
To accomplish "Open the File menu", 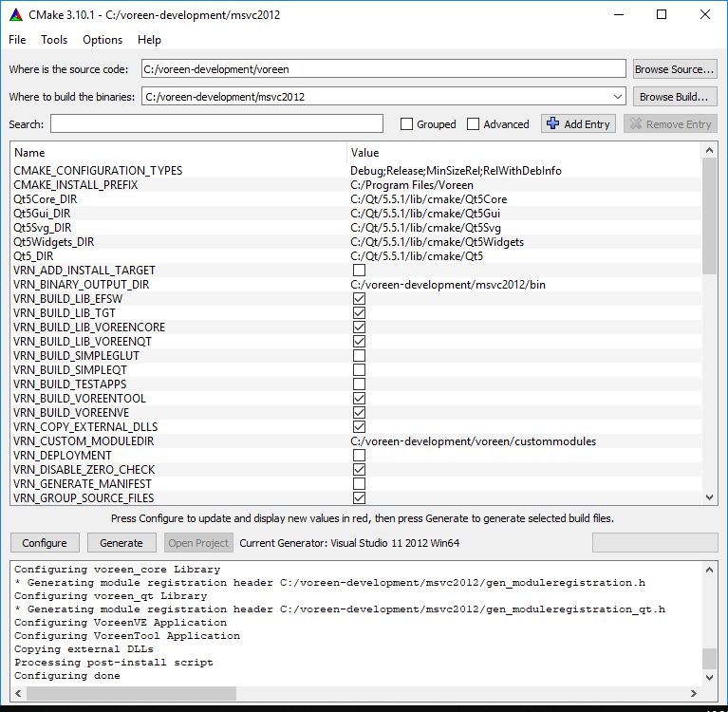I will point(17,40).
